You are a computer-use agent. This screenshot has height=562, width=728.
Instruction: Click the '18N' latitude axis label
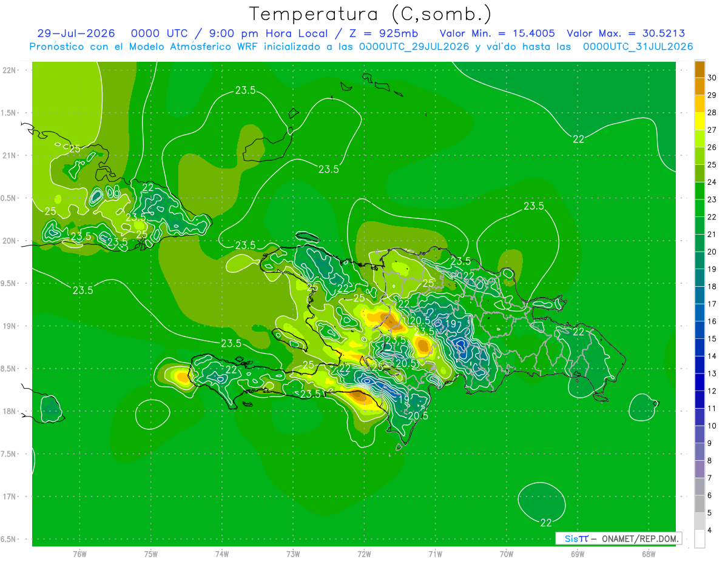[9, 412]
